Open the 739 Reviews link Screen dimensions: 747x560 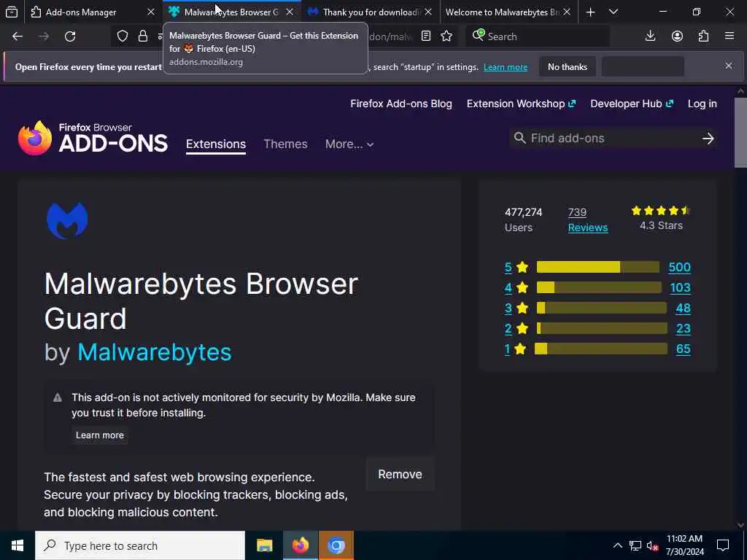click(588, 220)
